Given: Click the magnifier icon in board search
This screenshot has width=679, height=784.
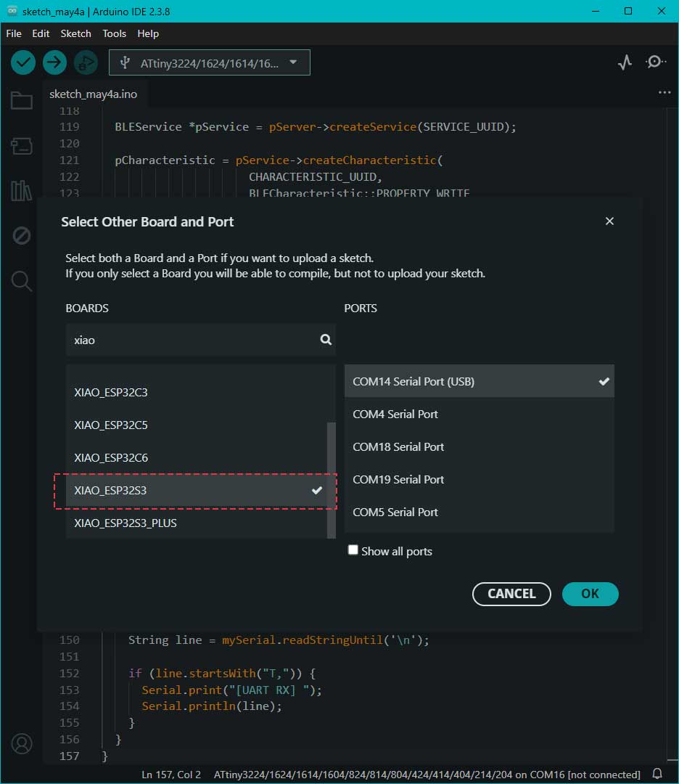Looking at the screenshot, I should point(326,340).
